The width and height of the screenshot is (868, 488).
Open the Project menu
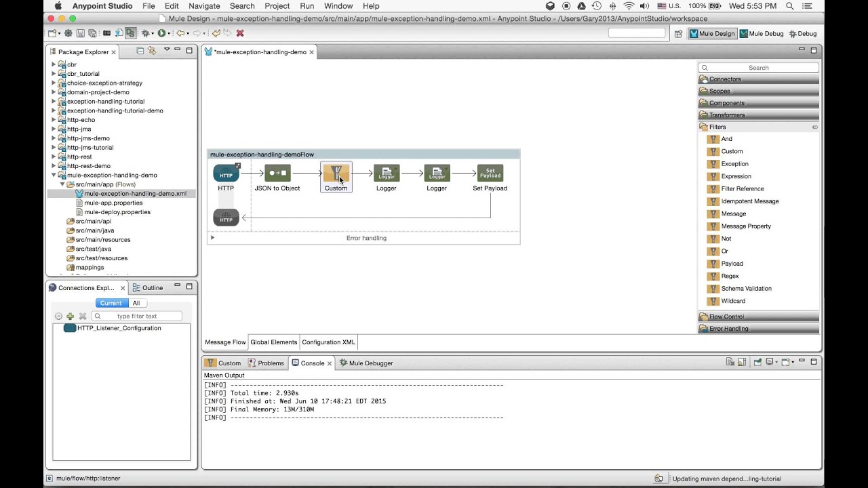pyautogui.click(x=277, y=6)
